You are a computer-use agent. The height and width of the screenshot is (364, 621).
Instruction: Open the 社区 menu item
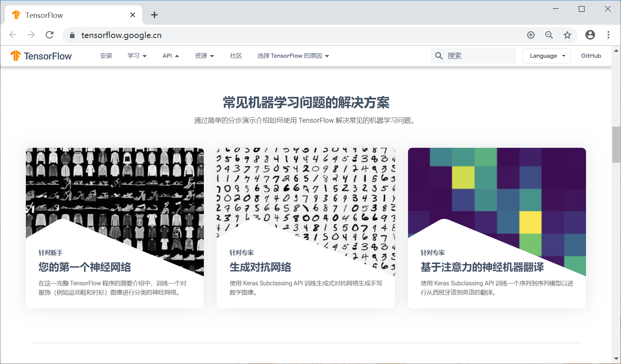pyautogui.click(x=236, y=55)
